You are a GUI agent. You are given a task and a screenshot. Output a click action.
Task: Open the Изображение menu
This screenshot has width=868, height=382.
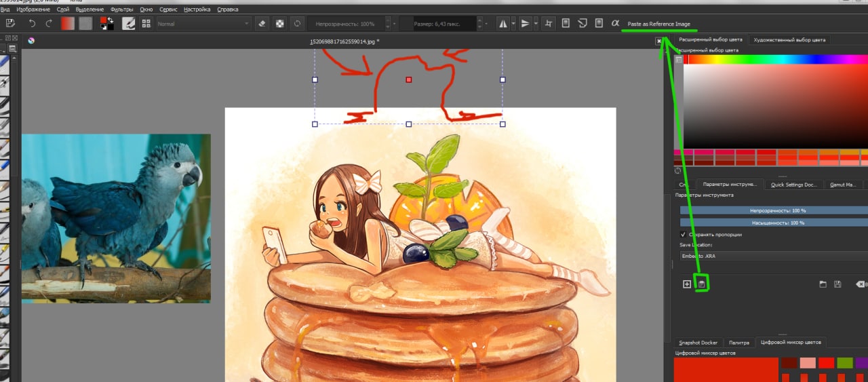pos(32,9)
